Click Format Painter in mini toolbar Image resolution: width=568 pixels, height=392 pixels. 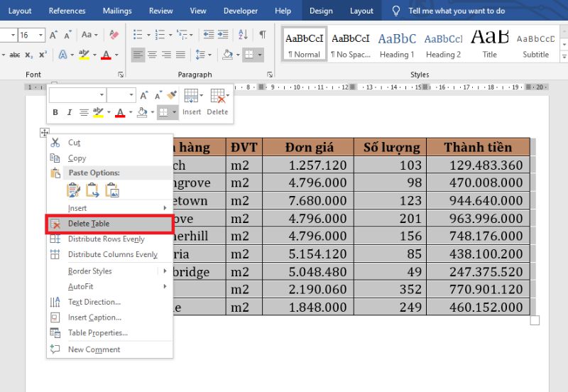coord(172,95)
